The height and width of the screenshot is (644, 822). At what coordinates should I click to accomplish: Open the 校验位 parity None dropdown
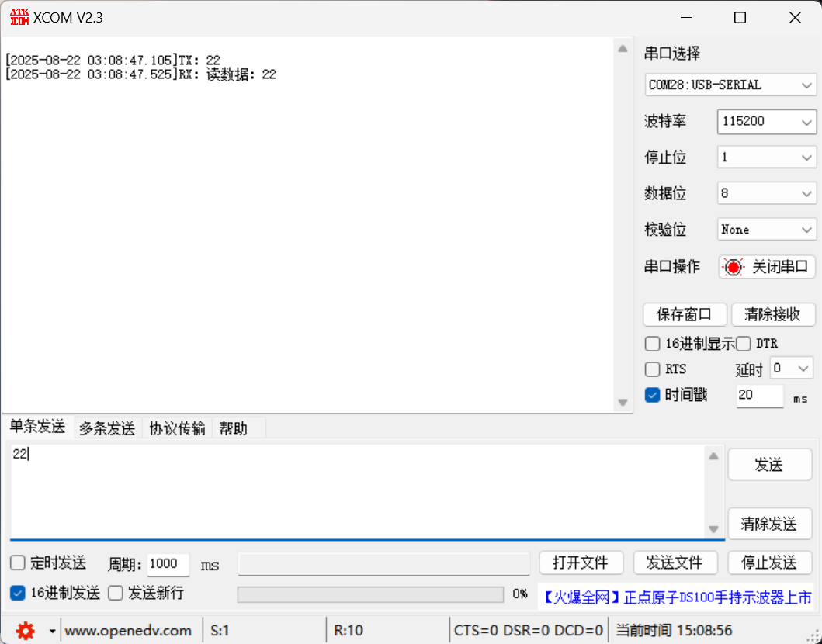coord(766,230)
